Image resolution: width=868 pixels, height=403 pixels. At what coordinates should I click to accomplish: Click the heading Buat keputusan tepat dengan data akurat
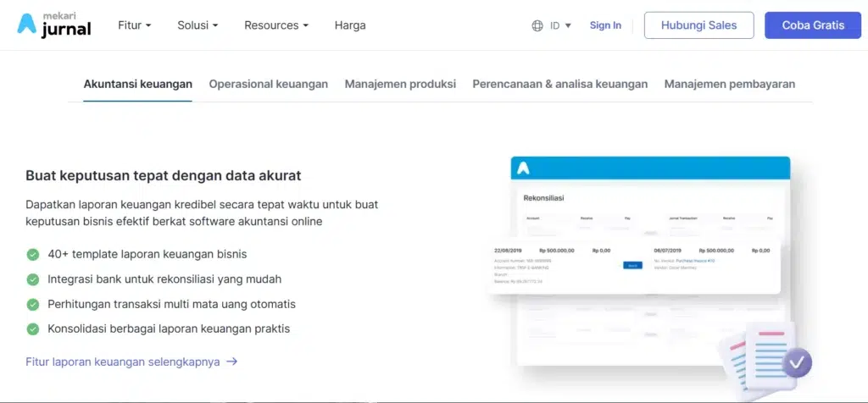[x=164, y=176]
